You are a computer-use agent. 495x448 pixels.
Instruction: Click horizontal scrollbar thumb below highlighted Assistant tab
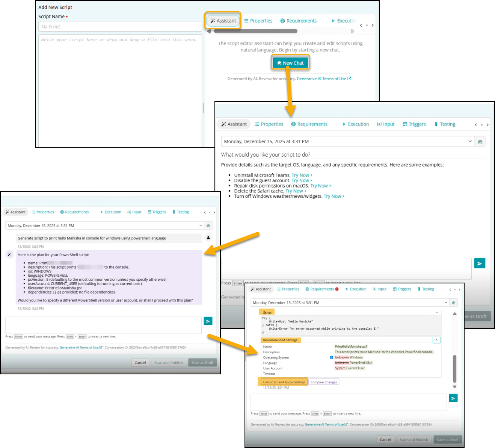[x=255, y=31]
